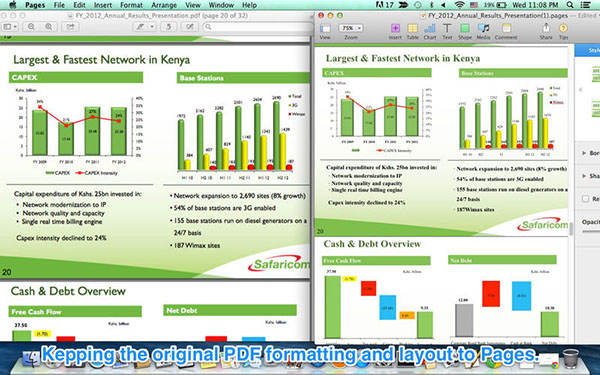The width and height of the screenshot is (600, 375).
Task: Zoom out in the PDF preview window
Action: pyautogui.click(x=31, y=27)
